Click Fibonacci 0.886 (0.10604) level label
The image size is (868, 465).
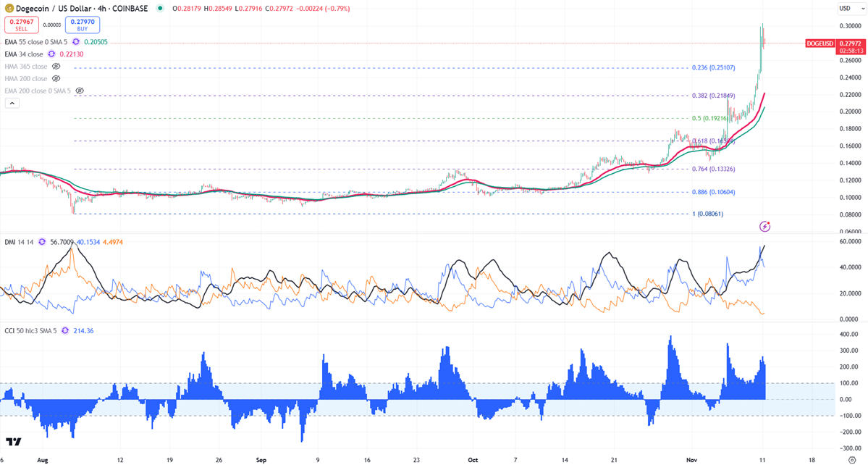714,192
